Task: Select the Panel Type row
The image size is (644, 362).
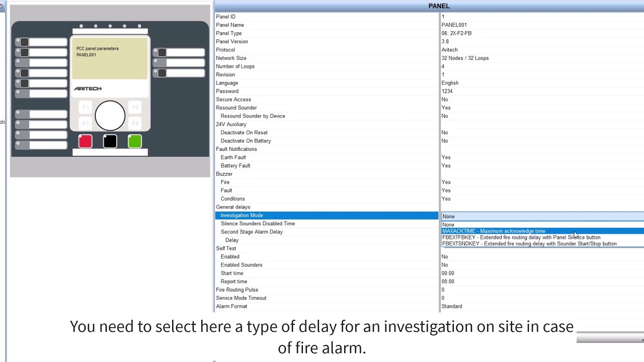Action: click(327, 33)
